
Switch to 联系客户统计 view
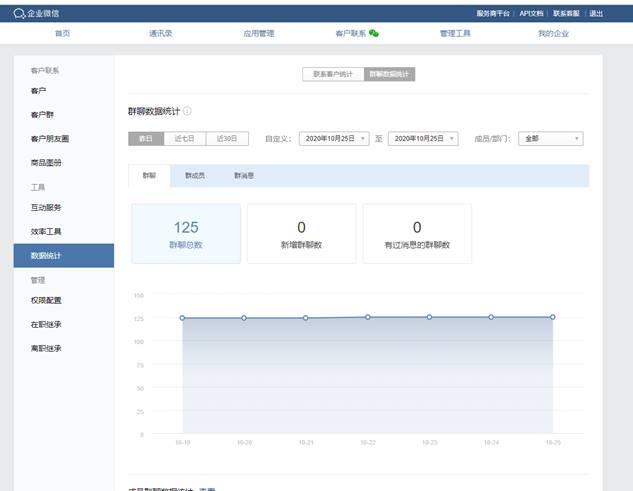333,74
